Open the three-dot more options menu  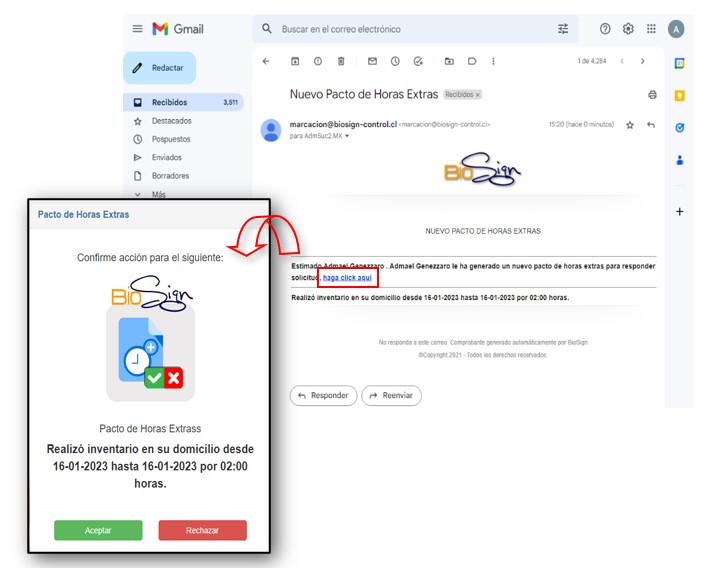tap(493, 61)
